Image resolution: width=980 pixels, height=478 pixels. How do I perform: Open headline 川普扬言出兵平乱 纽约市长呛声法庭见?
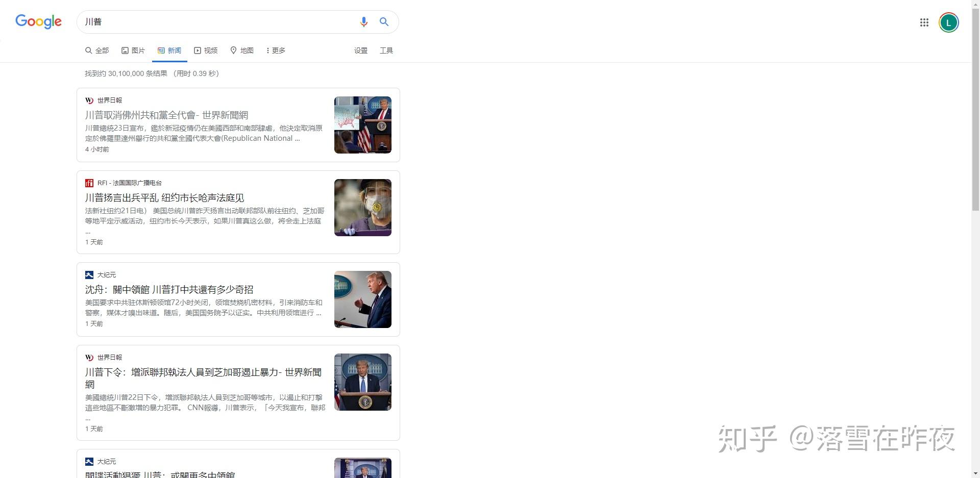click(x=164, y=198)
